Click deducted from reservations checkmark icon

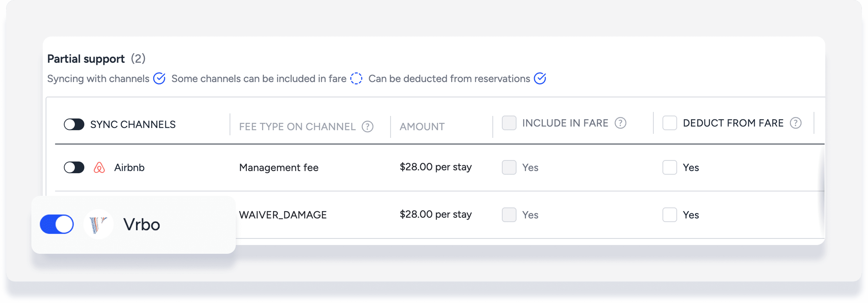point(540,78)
